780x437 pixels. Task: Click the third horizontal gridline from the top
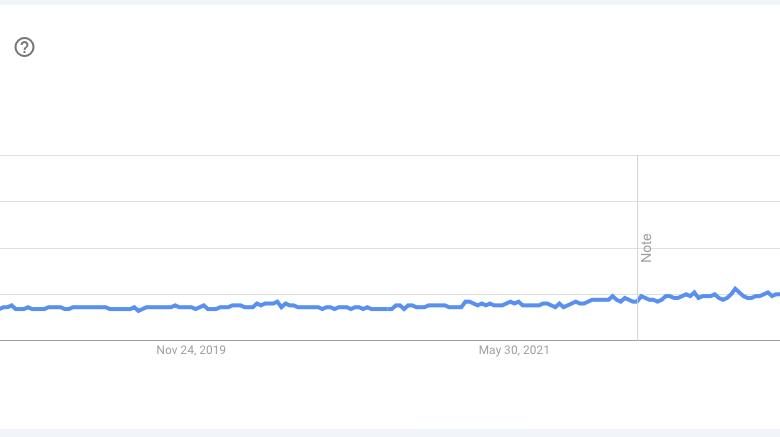[x=390, y=248]
